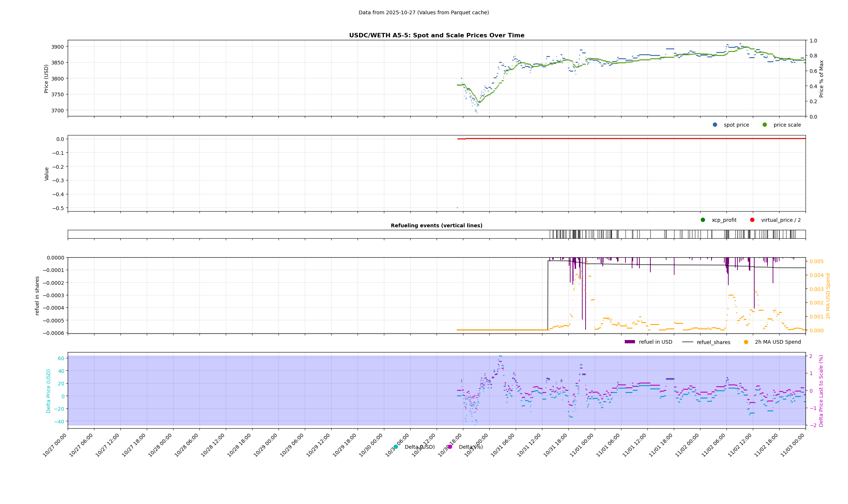Click the orange 2h MA USD Spend marker

click(746, 342)
